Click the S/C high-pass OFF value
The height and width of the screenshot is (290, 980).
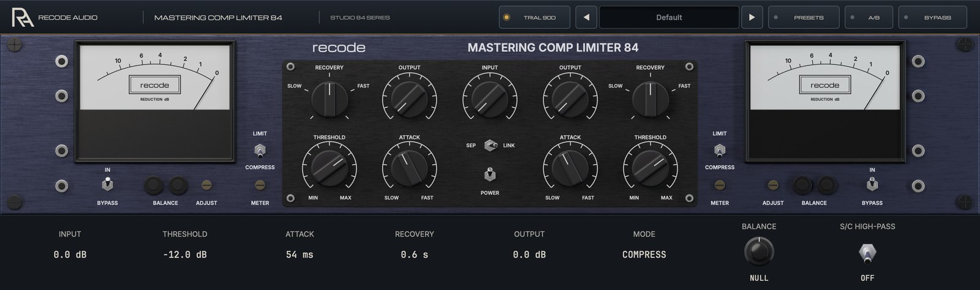coord(867,278)
